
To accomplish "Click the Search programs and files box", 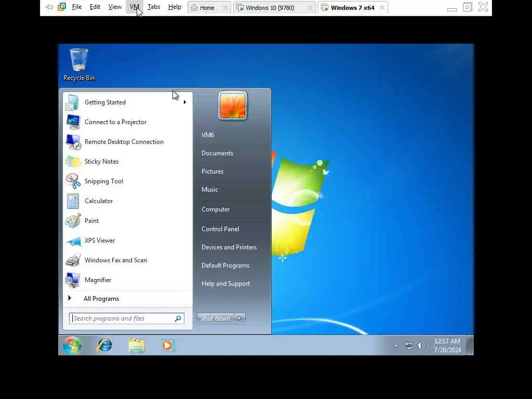I will [127, 318].
